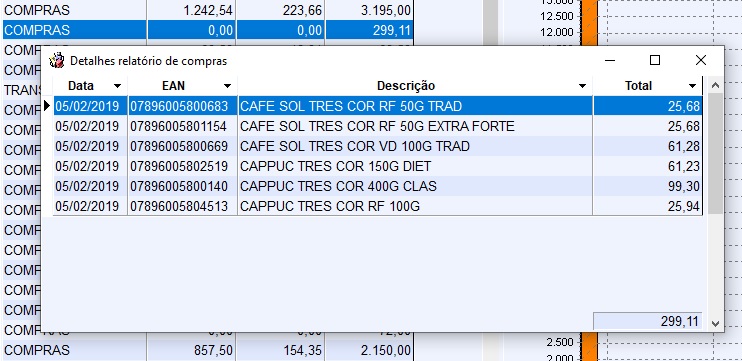Viewport: 742px width, 361px height.
Task: Click EAN cell 07896005801154
Action: coord(182,126)
